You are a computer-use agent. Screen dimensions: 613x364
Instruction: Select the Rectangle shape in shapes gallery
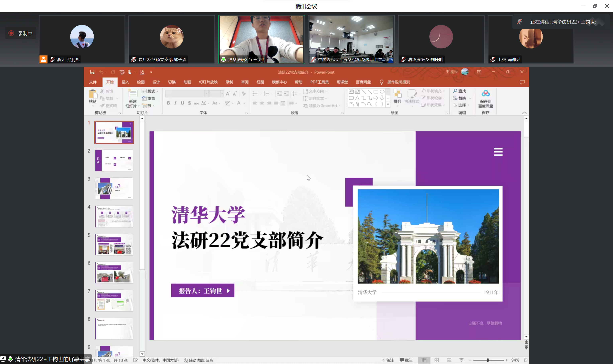pyautogui.click(x=376, y=92)
